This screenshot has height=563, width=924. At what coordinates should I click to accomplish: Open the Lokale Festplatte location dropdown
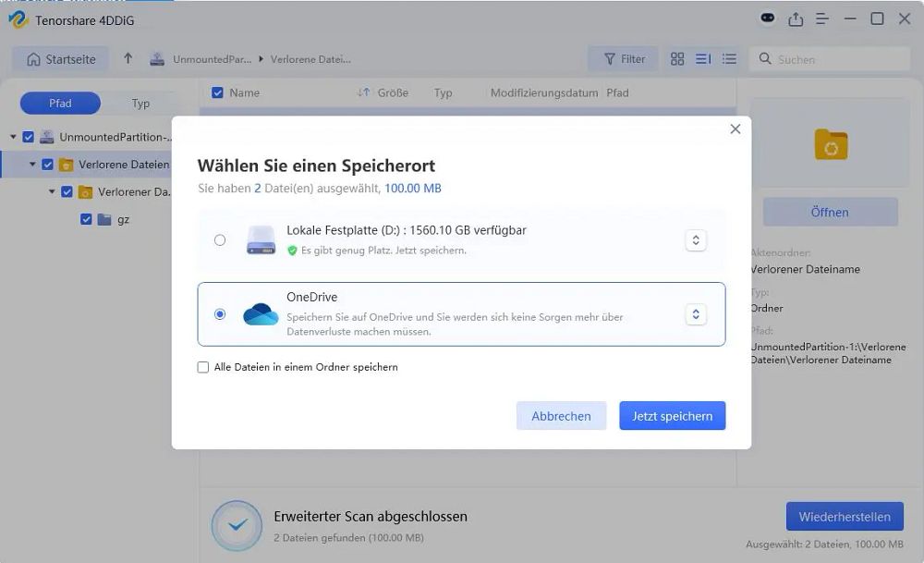click(x=696, y=240)
